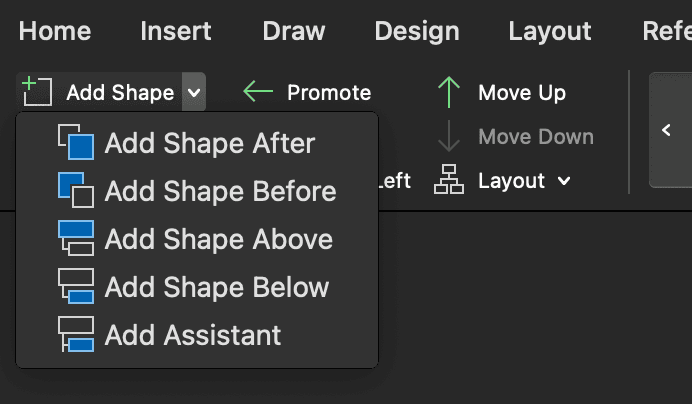The width and height of the screenshot is (692, 404).
Task: Open the Design ribbon tab
Action: [x=417, y=31]
